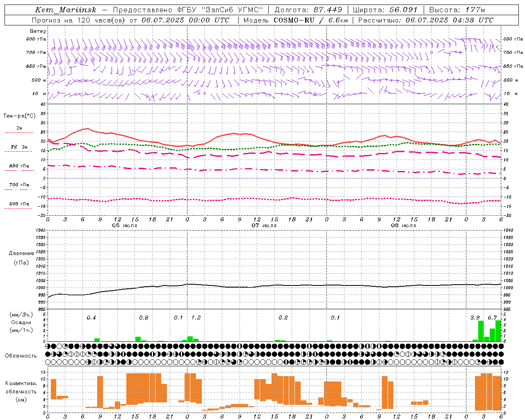The height and width of the screenshot is (420, 525).
Task: Click the calculation time 04:38 UTC
Action: coord(470,20)
